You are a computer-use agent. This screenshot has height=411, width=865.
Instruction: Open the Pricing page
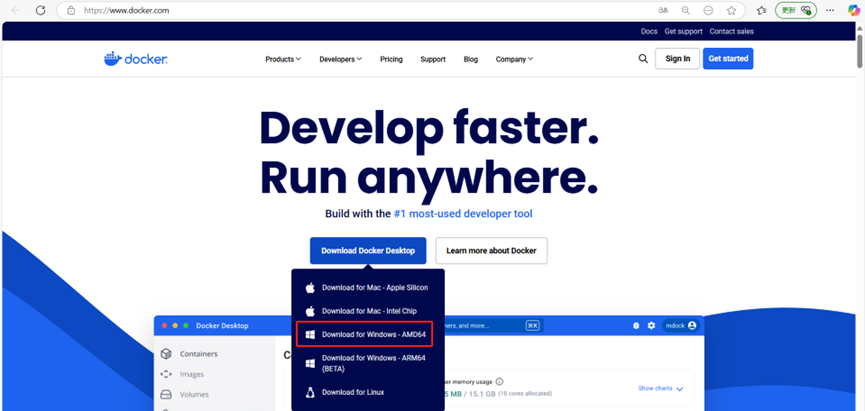click(x=391, y=59)
